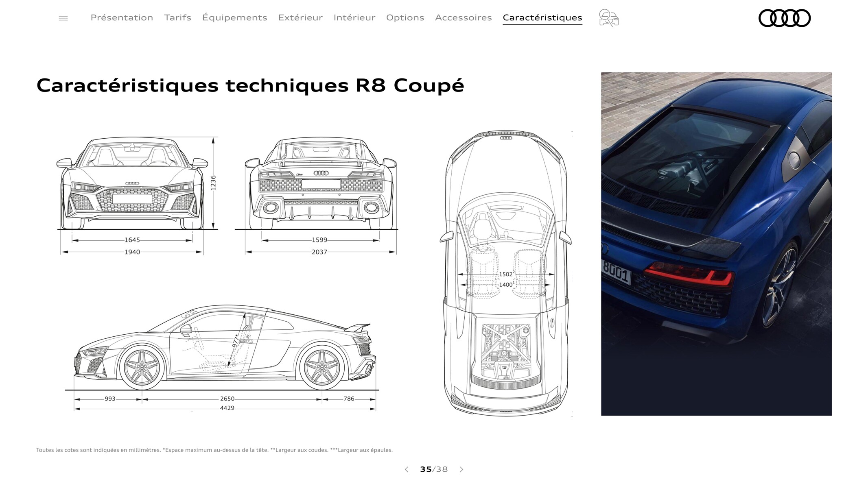This screenshot has width=868, height=488.
Task: Click the Audi four-rings logo
Action: 784,18
